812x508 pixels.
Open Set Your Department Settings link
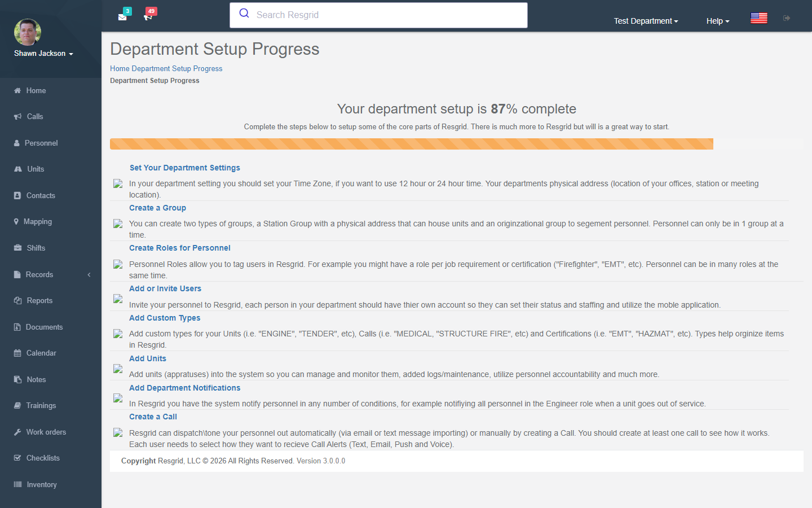point(185,168)
